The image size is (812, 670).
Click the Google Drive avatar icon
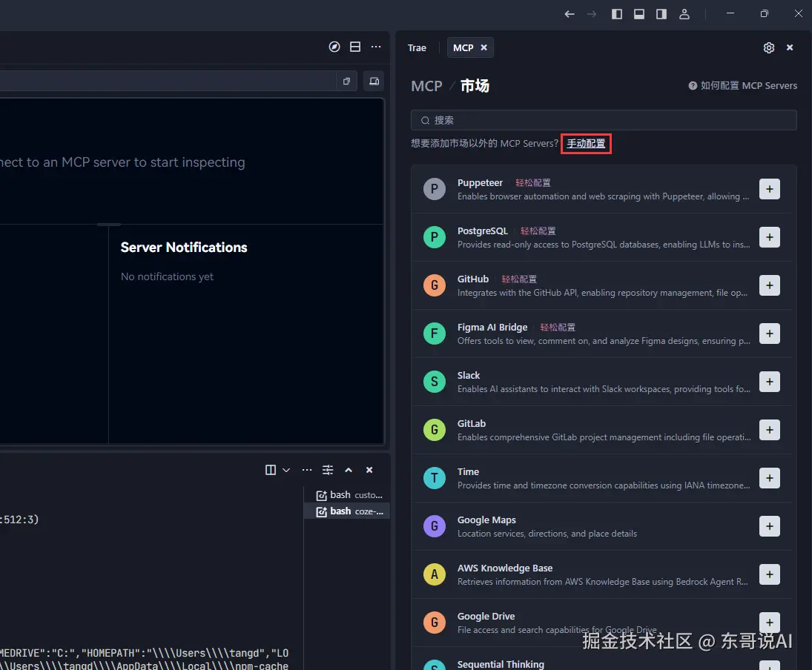coord(435,623)
